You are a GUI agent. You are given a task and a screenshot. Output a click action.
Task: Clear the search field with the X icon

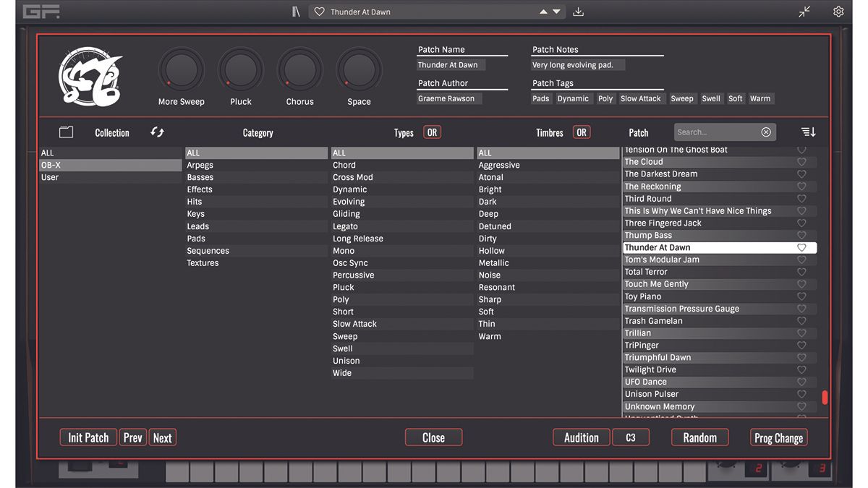(766, 132)
